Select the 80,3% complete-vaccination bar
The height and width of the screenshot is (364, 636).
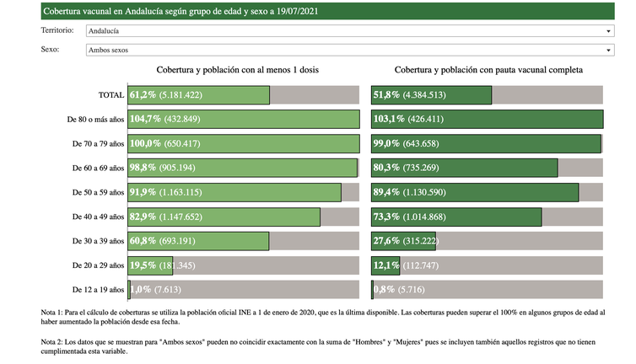coord(464,168)
